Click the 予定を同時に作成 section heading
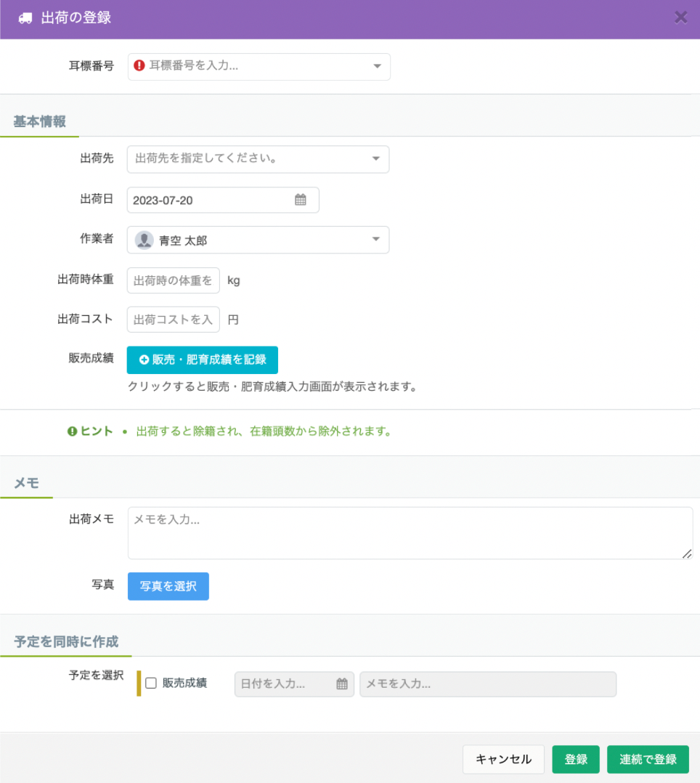Viewport: 700px width, 783px height. 66,641
